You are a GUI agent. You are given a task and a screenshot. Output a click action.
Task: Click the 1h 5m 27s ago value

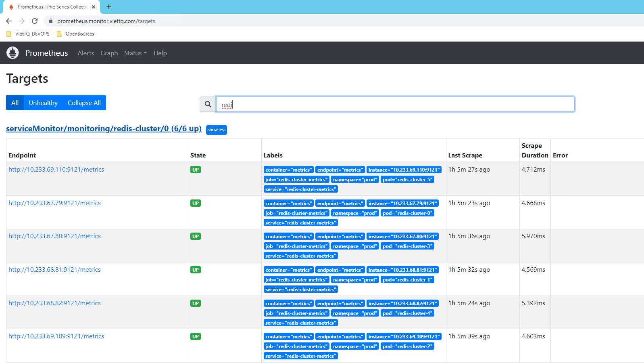[469, 170]
